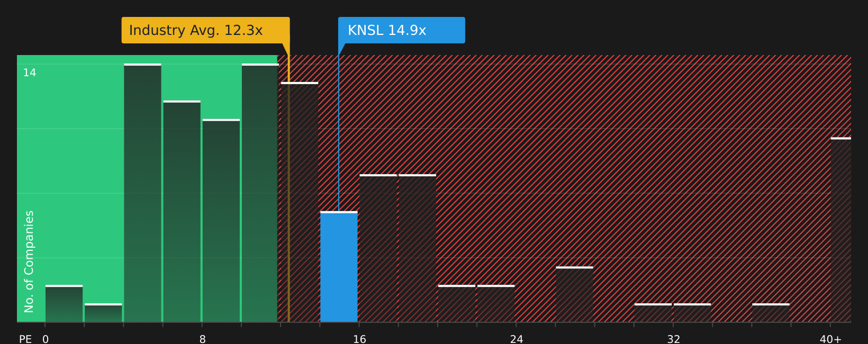Click the Industry Avg. 12.3x label
The width and height of the screenshot is (868, 344).
pyautogui.click(x=205, y=30)
